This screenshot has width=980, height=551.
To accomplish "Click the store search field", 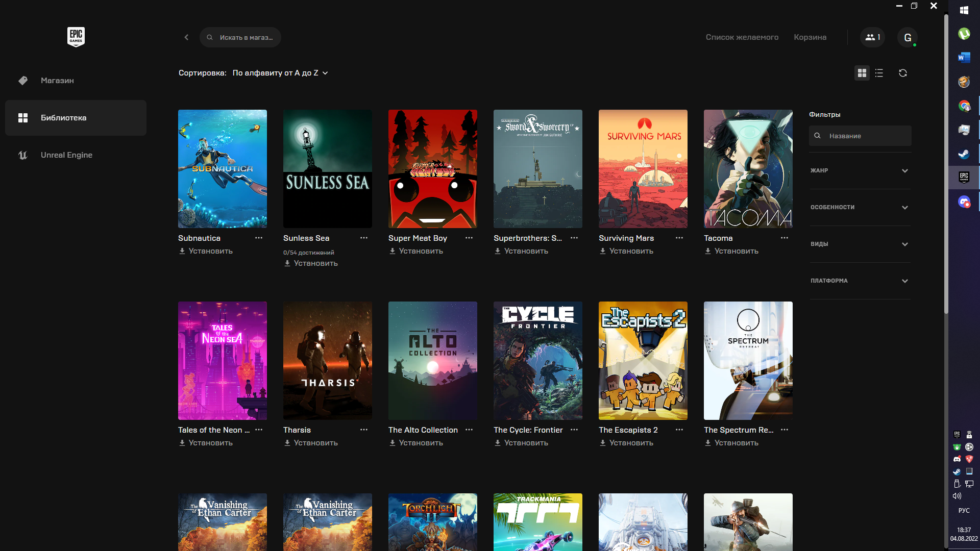I will click(240, 37).
